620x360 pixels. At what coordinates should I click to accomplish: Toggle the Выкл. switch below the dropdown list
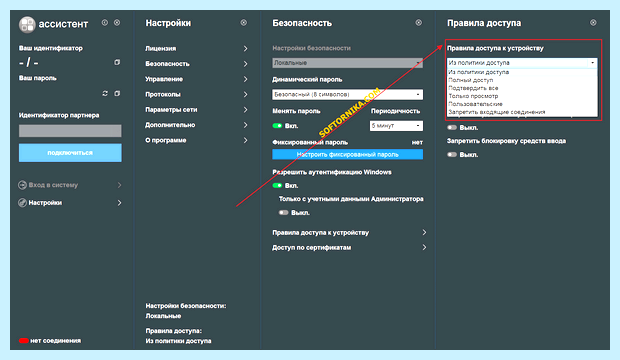[x=452, y=127]
